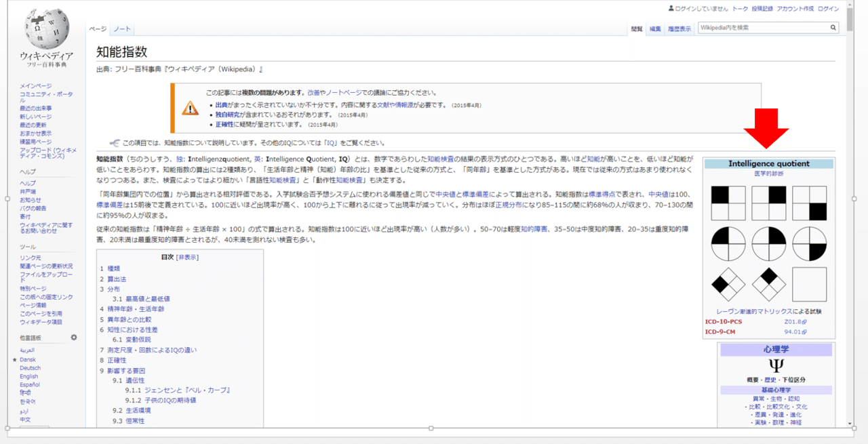Click the external link icon beside 94.01
Screen dimensions: 868x444
point(806,333)
